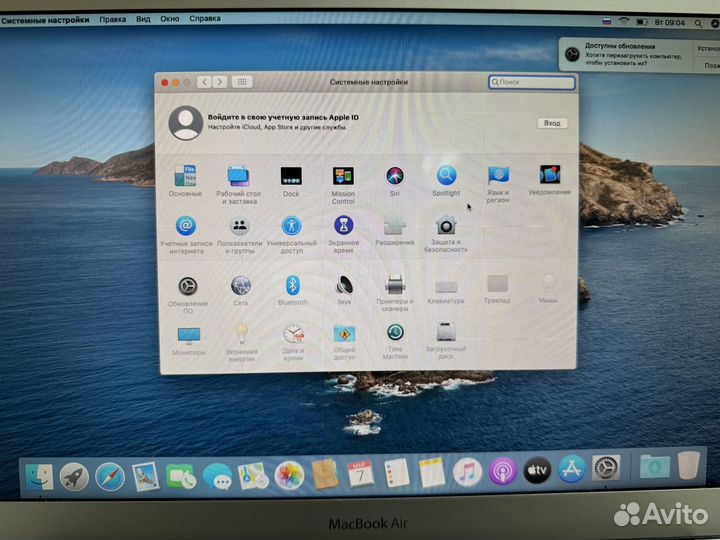Open Calendar from the Dock
This screenshot has width=720, height=540.
pyautogui.click(x=360, y=474)
